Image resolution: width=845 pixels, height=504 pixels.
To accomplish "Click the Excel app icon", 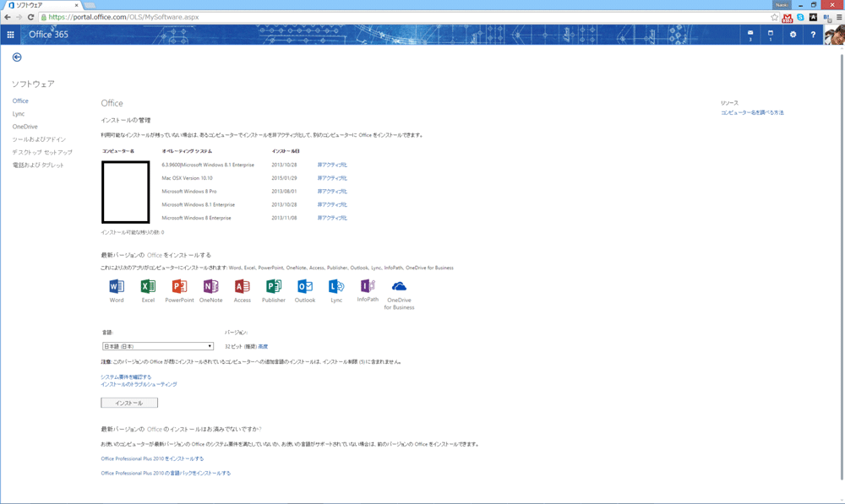I will point(148,286).
